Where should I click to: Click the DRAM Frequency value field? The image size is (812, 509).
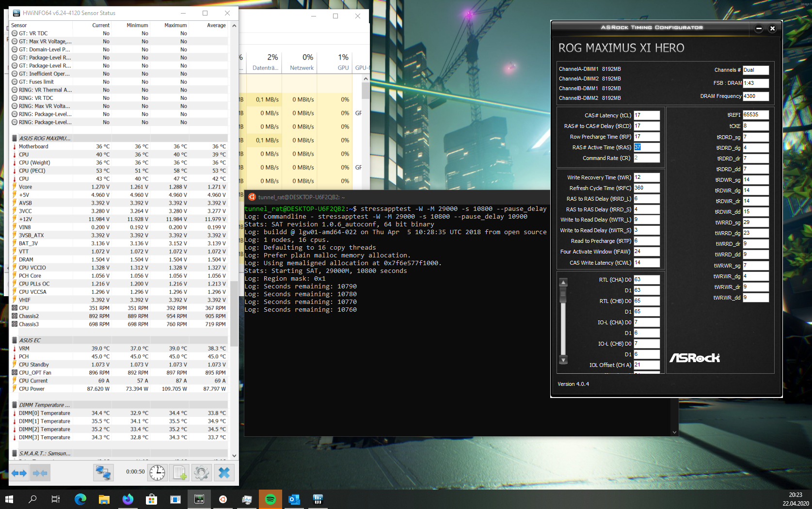point(756,96)
